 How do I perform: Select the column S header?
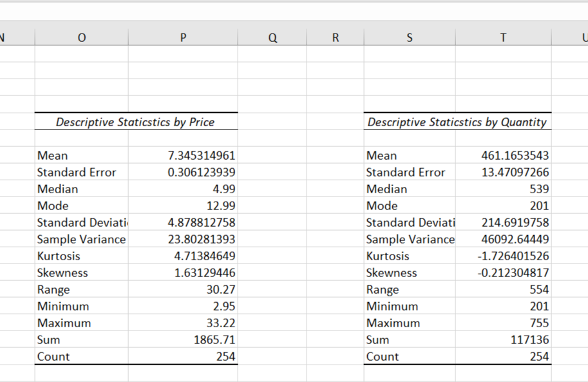[409, 37]
